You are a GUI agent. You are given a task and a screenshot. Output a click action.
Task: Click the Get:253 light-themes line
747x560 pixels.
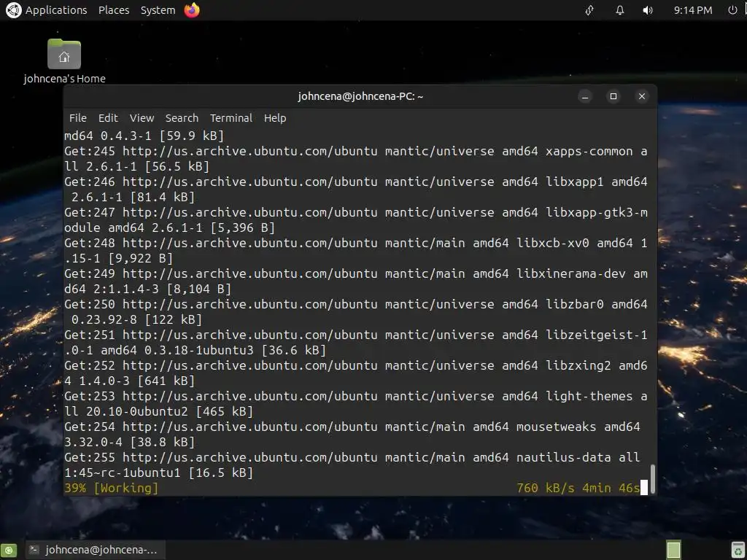[x=356, y=396]
